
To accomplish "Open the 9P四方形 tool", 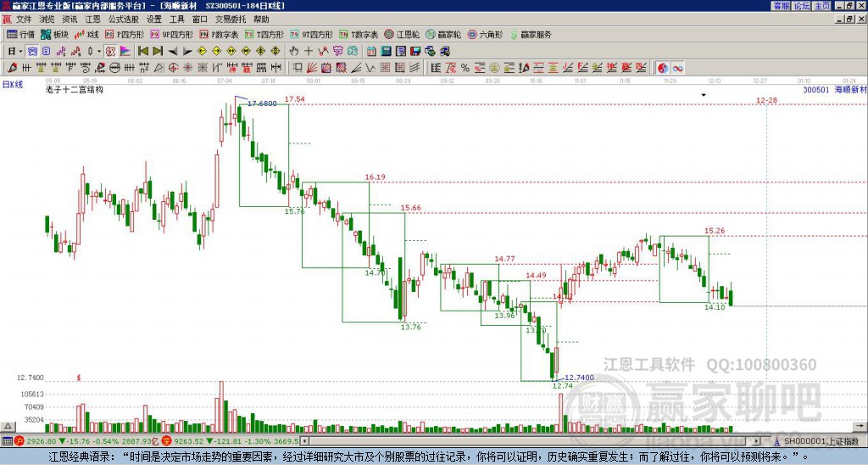I will (x=171, y=34).
